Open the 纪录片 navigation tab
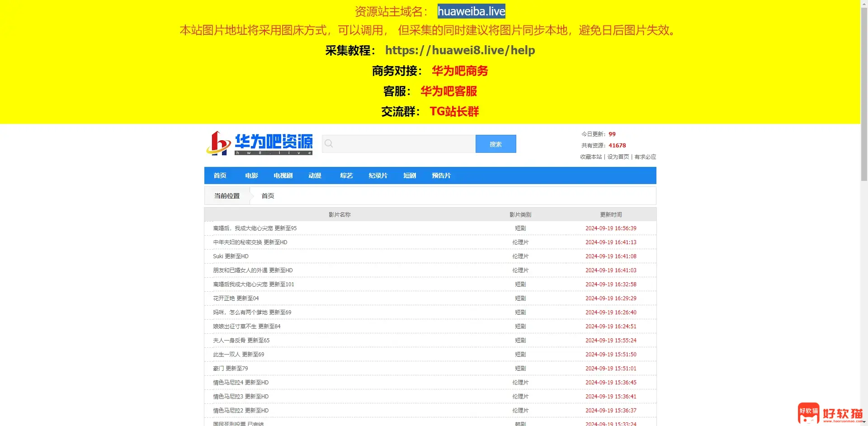Viewport: 868px width, 426px height. pyautogui.click(x=378, y=175)
